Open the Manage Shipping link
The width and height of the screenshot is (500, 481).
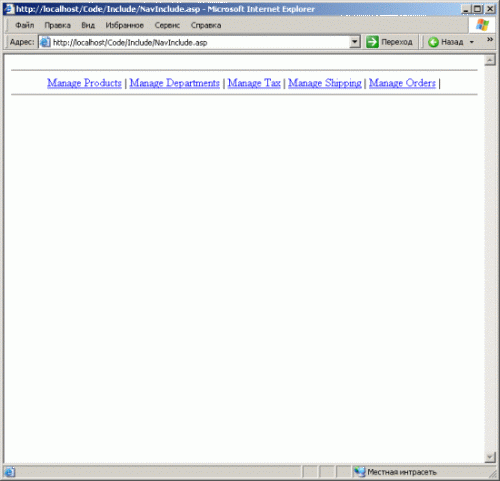(x=325, y=83)
